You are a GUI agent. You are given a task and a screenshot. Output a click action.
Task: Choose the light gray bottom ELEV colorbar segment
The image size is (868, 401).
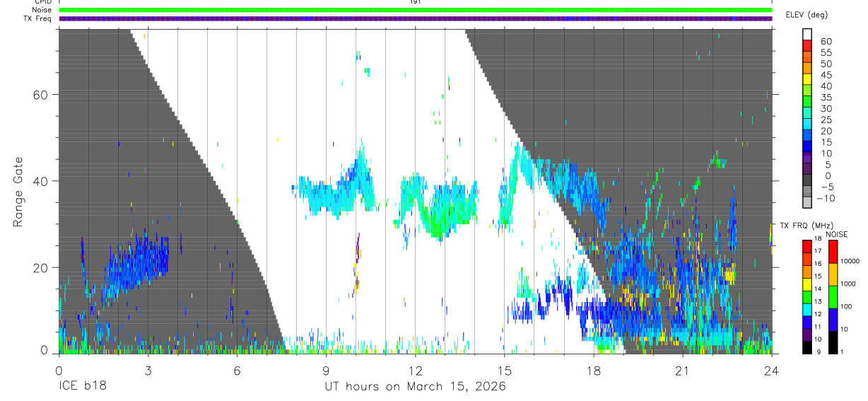(807, 203)
